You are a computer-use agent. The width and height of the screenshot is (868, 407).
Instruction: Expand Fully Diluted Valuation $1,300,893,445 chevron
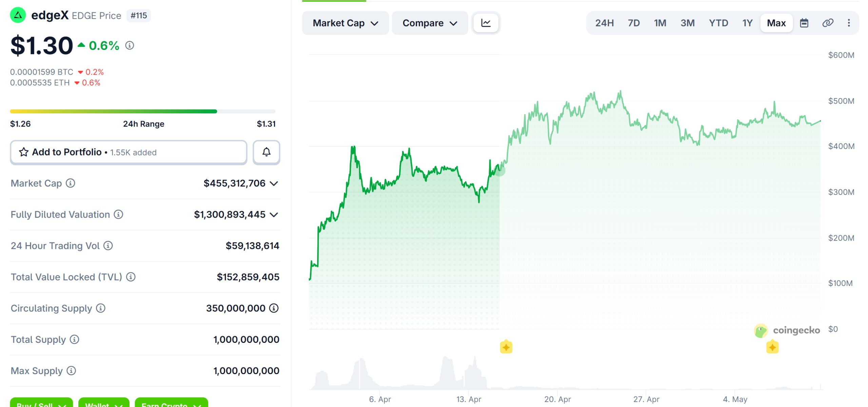(x=274, y=215)
